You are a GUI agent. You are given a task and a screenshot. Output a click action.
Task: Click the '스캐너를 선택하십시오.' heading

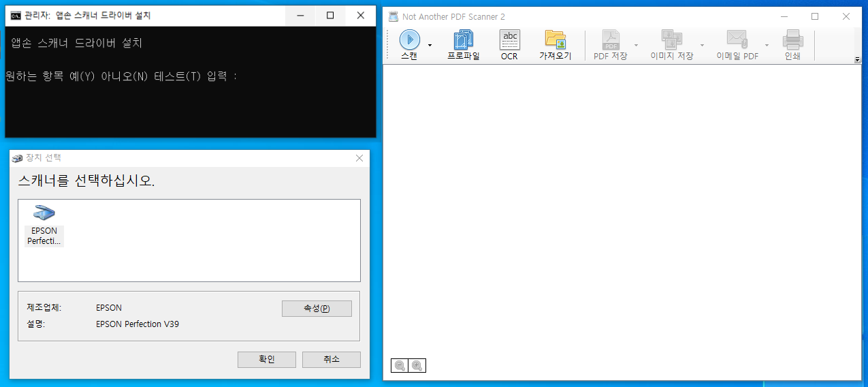[x=86, y=181]
